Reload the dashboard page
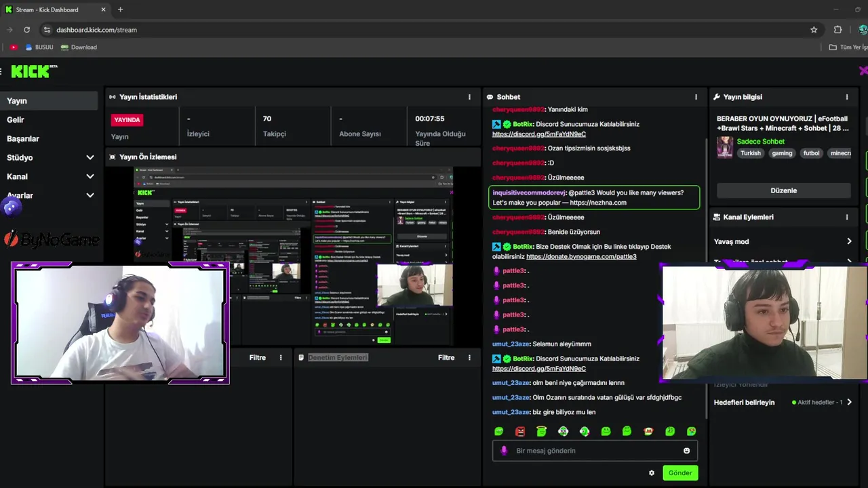This screenshot has width=868, height=488. 26,30
